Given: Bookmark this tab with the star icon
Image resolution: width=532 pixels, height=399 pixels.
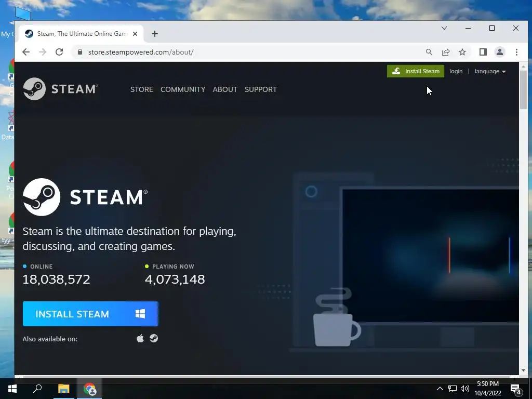Looking at the screenshot, I should click(x=462, y=52).
